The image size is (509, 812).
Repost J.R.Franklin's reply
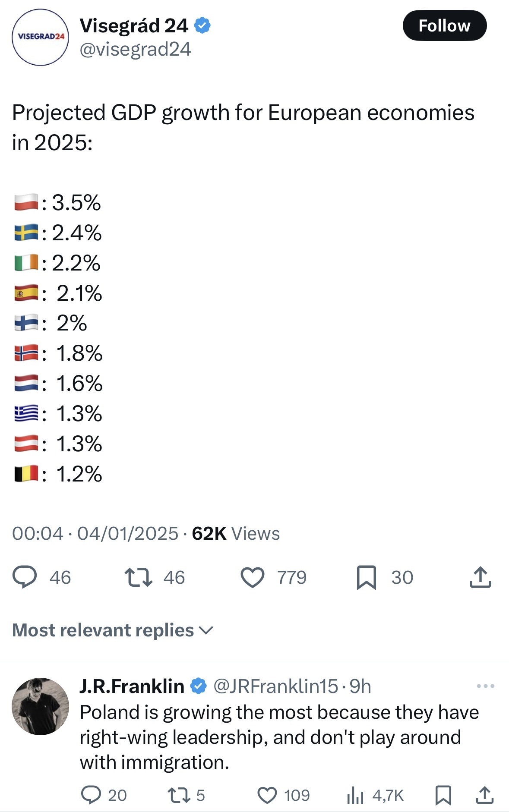point(178,795)
